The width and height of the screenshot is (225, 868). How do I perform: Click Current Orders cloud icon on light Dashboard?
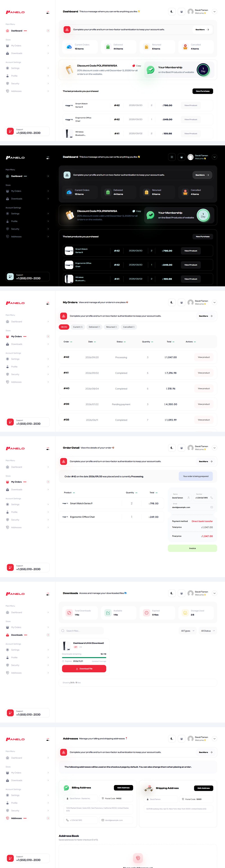[x=69, y=47]
